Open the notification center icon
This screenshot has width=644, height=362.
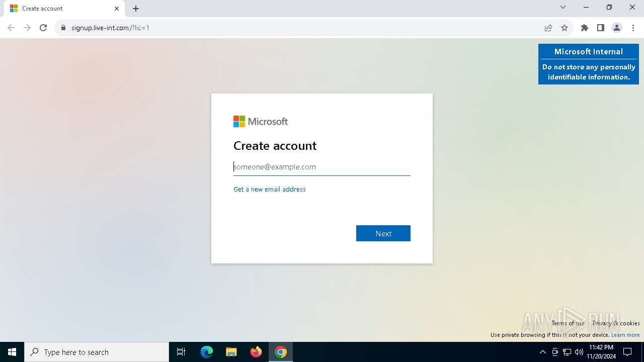click(x=627, y=352)
